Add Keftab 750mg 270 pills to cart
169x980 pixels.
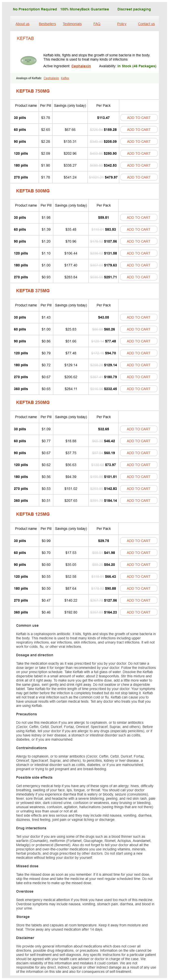pos(139,177)
